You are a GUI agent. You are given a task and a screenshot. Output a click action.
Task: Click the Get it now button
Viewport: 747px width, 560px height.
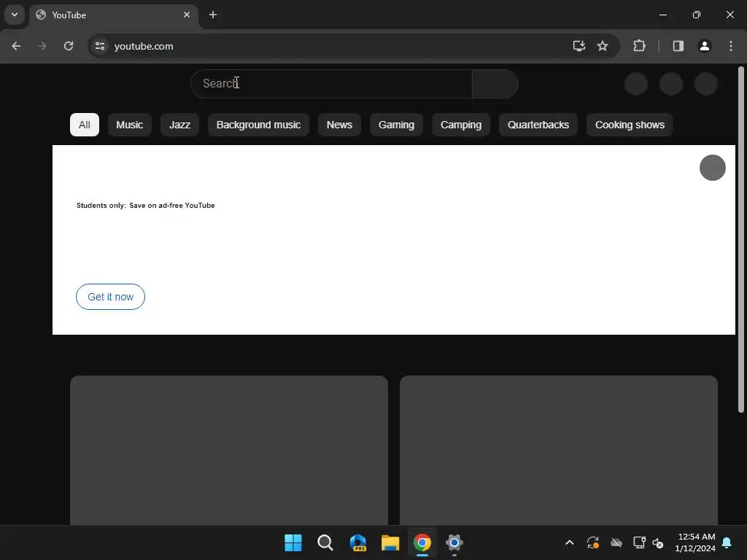[x=111, y=297]
